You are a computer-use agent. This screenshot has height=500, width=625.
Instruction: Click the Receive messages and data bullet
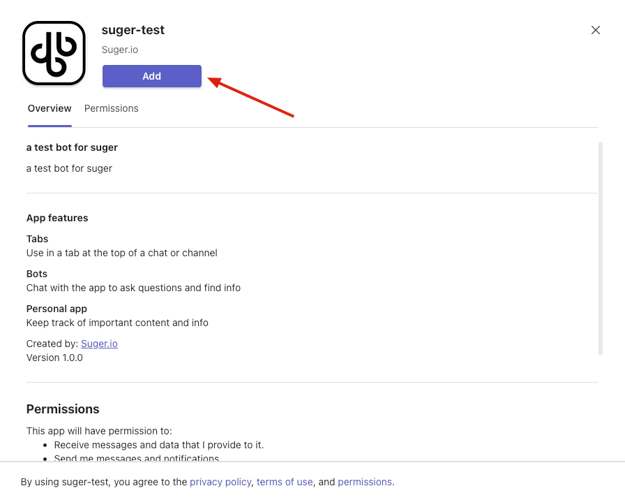pos(159,444)
